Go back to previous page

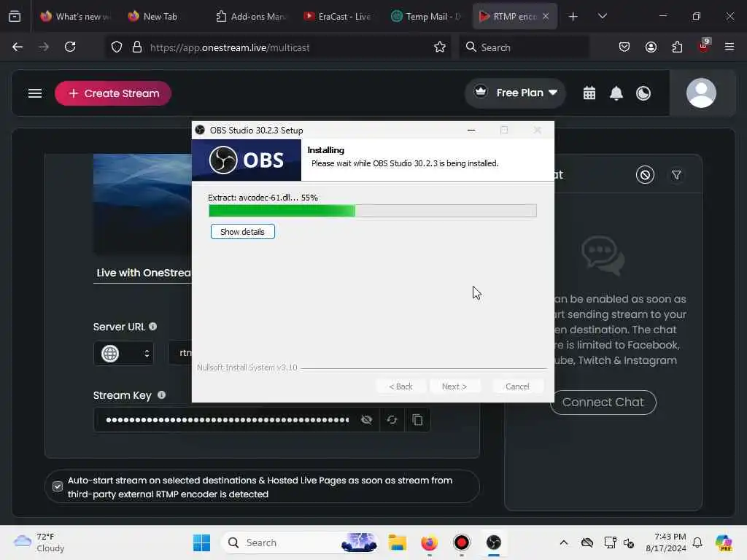tap(18, 47)
